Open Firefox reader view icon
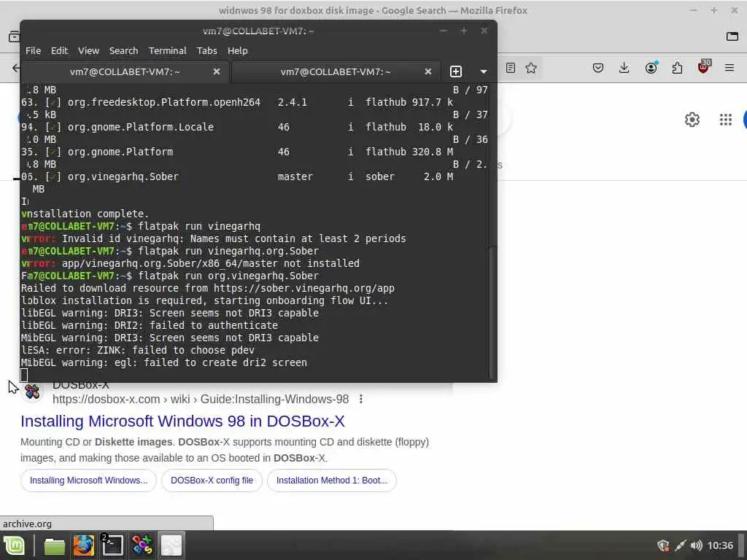Image resolution: width=747 pixels, height=560 pixels. [x=510, y=68]
